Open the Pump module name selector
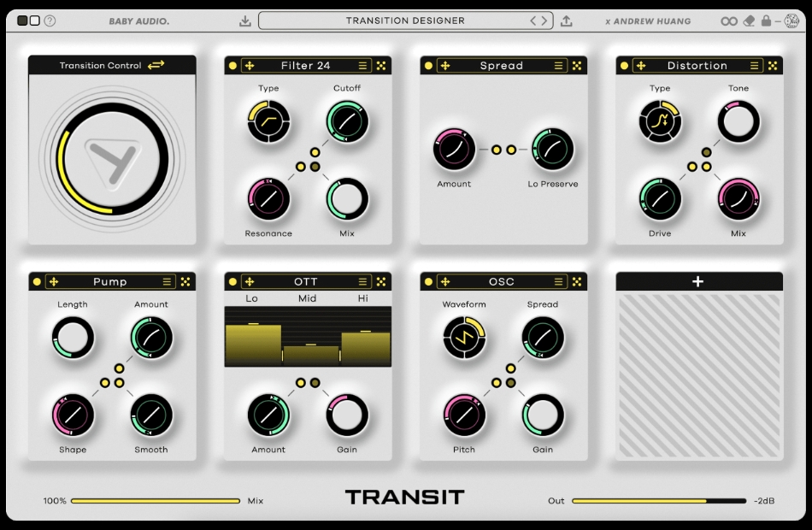The image size is (812, 530). [x=109, y=281]
